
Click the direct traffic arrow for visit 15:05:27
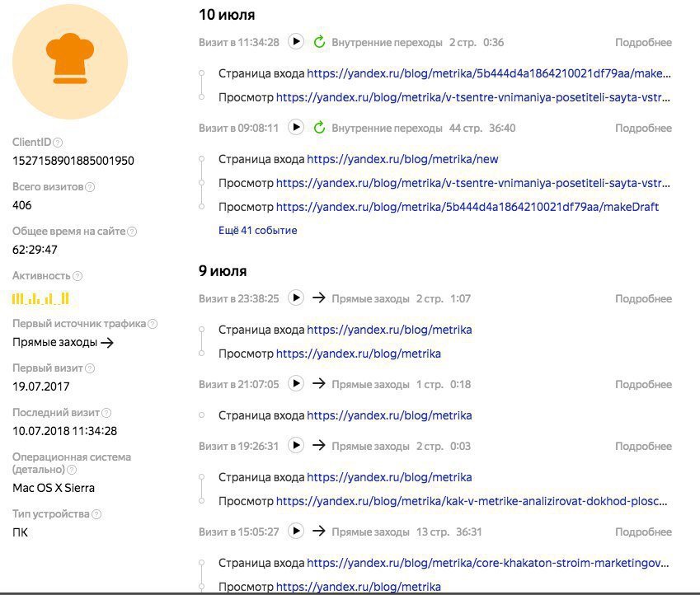(319, 531)
